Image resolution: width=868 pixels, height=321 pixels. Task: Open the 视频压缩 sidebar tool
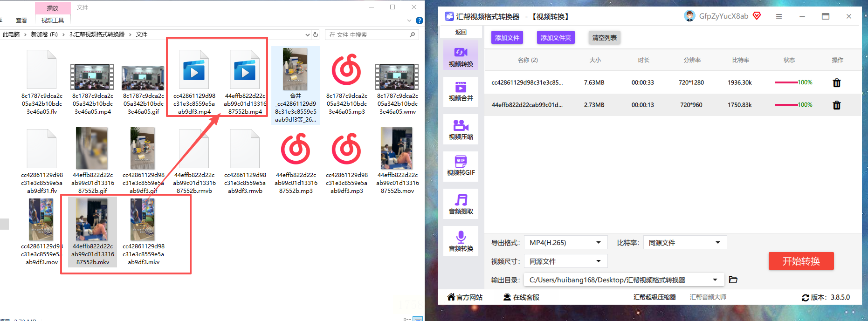click(461, 129)
